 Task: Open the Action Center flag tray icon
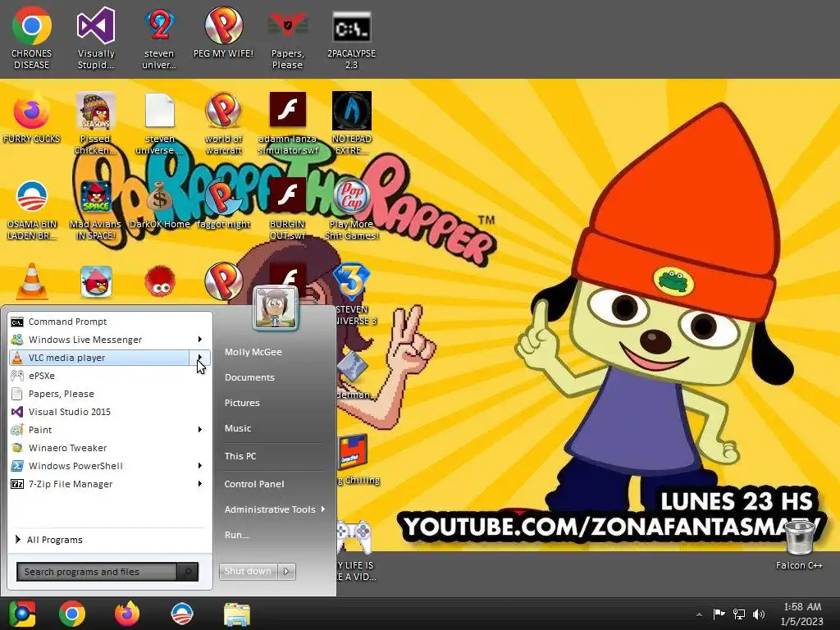[x=719, y=614]
